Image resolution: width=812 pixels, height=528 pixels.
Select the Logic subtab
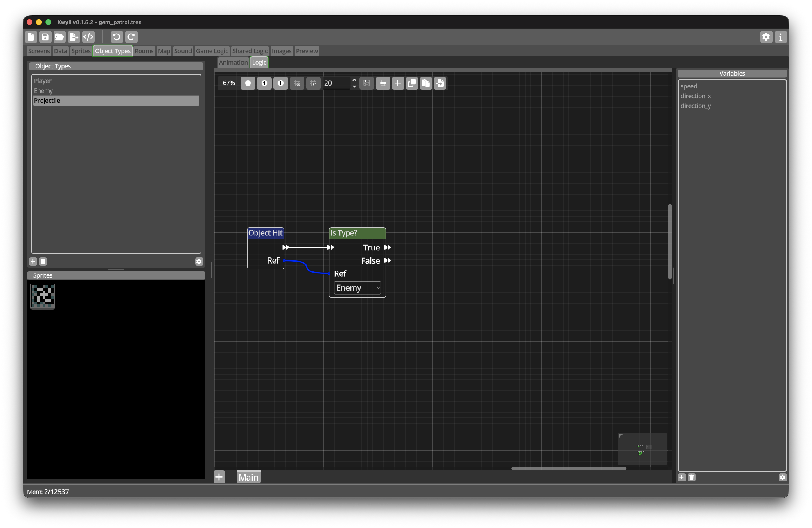[x=259, y=63]
